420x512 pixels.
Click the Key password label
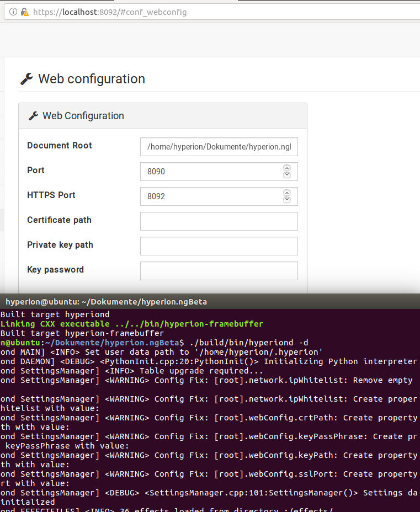[x=56, y=269]
